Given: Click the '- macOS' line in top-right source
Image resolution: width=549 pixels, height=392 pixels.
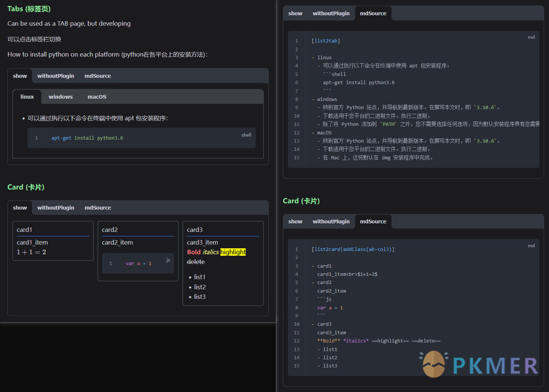Looking at the screenshot, I should click(x=322, y=133).
